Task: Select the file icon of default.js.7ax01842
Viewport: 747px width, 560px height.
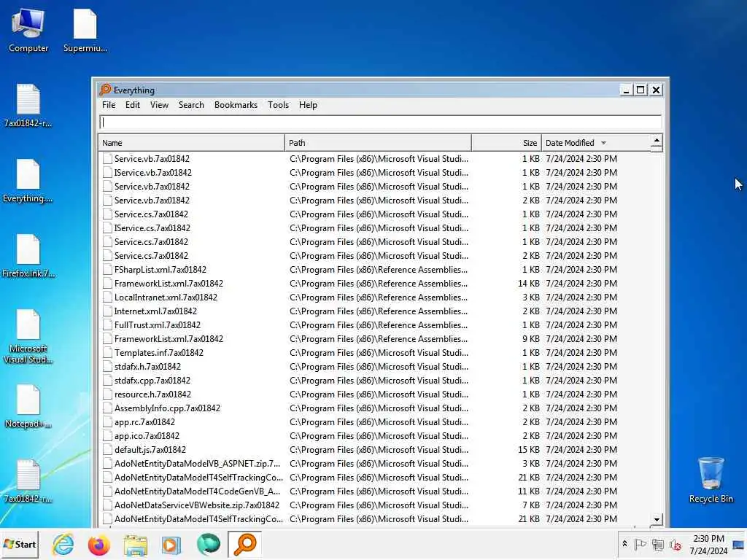Action: 108,449
